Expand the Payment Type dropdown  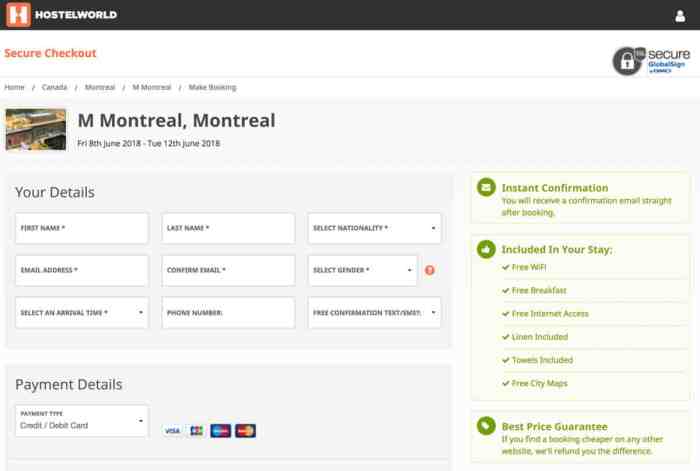(x=82, y=421)
